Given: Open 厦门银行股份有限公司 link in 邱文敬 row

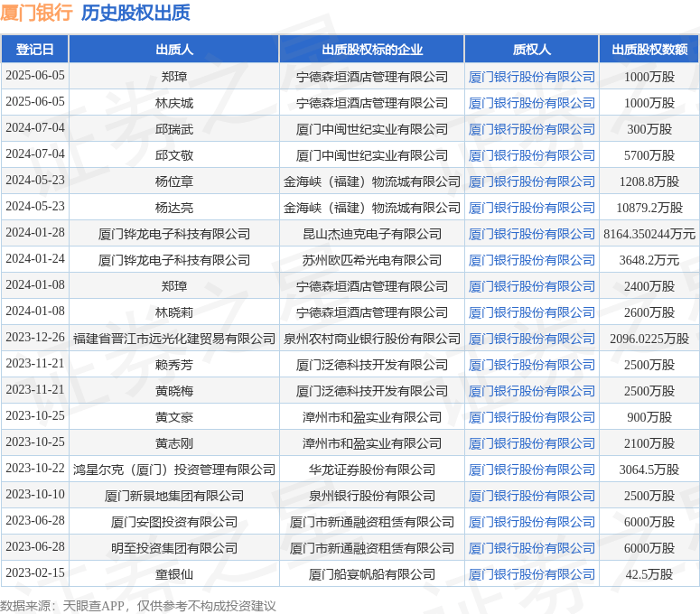Looking at the screenshot, I should click(x=531, y=155).
